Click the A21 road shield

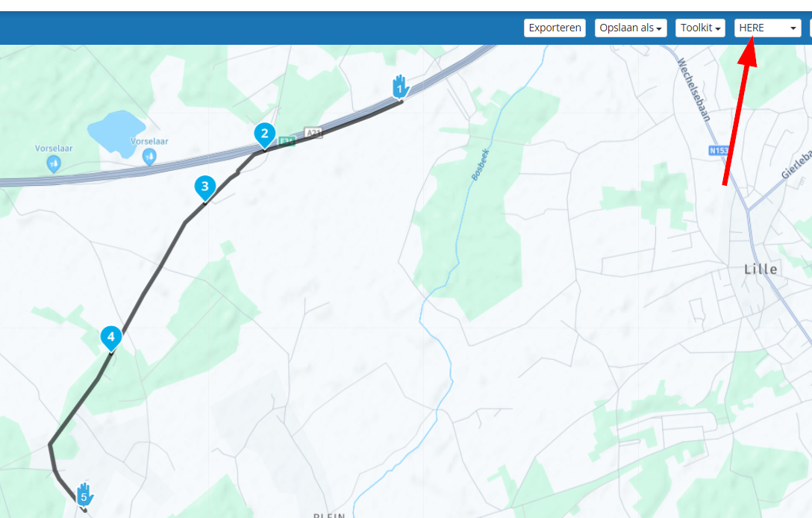313,133
